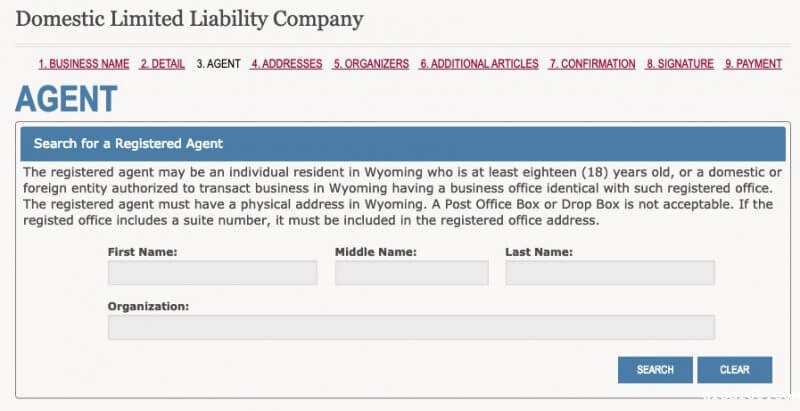Open the Detail step link
Screen dimensions: 800x411
coord(162,64)
